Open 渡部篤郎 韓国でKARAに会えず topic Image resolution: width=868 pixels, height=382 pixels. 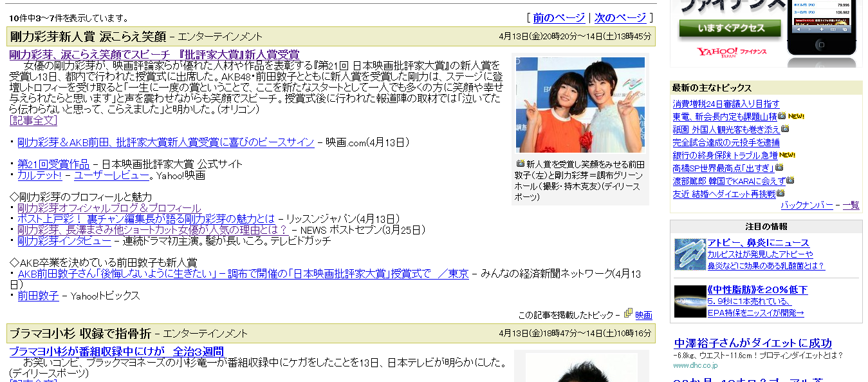[x=729, y=181]
